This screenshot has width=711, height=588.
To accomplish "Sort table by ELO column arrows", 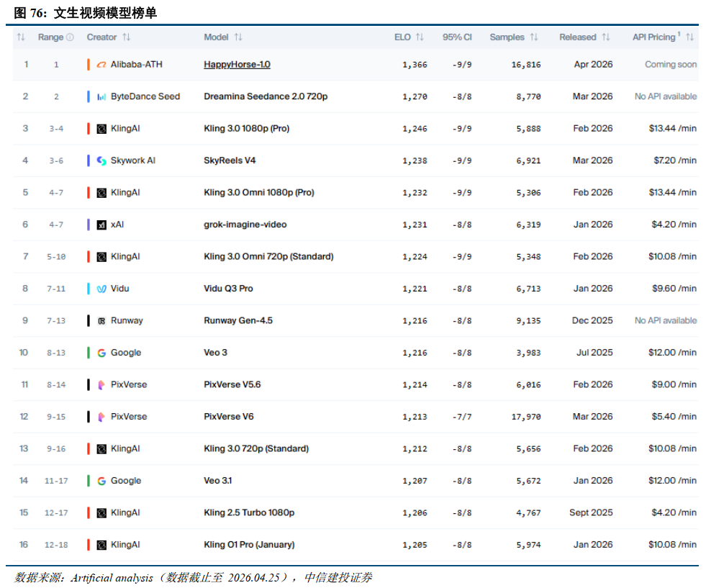I will [420, 37].
